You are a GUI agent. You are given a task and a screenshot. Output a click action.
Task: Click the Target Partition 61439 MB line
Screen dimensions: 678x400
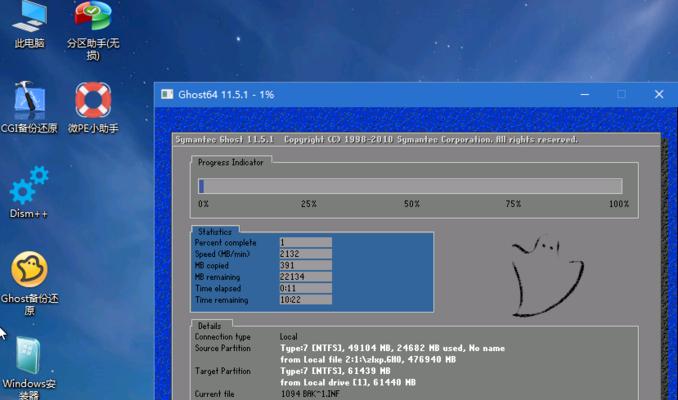(x=335, y=371)
